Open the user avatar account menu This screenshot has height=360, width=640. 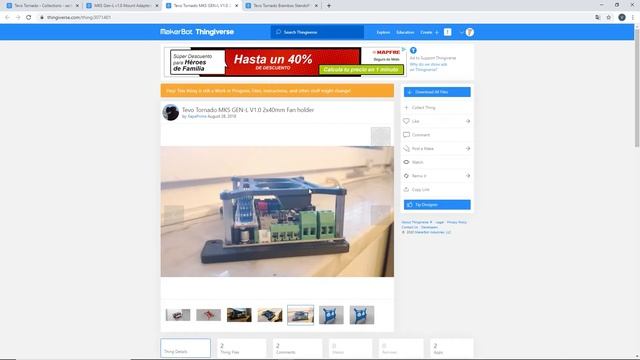click(x=469, y=32)
